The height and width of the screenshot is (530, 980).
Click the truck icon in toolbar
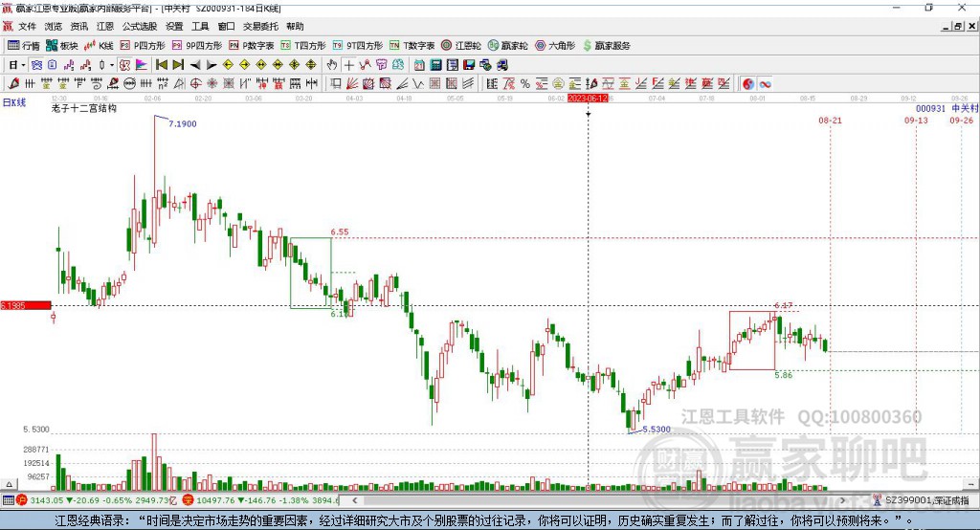[x=501, y=65]
